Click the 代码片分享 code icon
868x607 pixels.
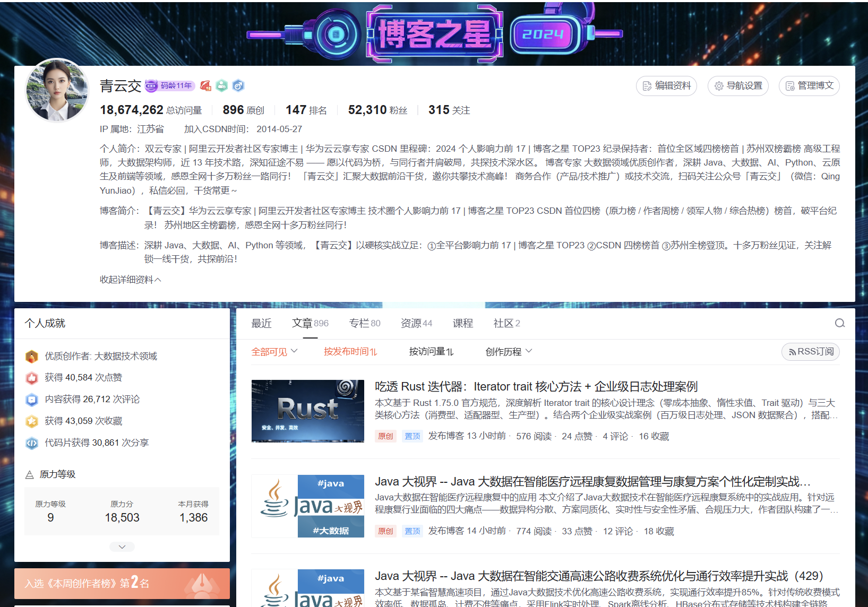32,443
